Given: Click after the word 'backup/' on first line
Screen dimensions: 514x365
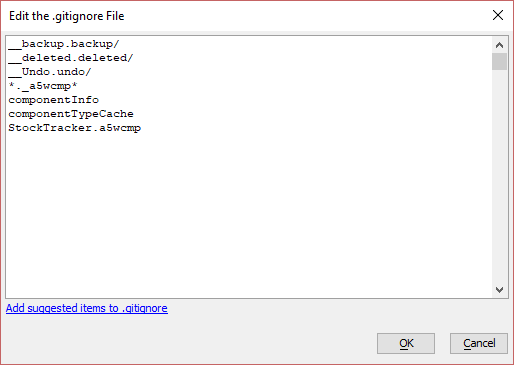Looking at the screenshot, I should point(120,44).
